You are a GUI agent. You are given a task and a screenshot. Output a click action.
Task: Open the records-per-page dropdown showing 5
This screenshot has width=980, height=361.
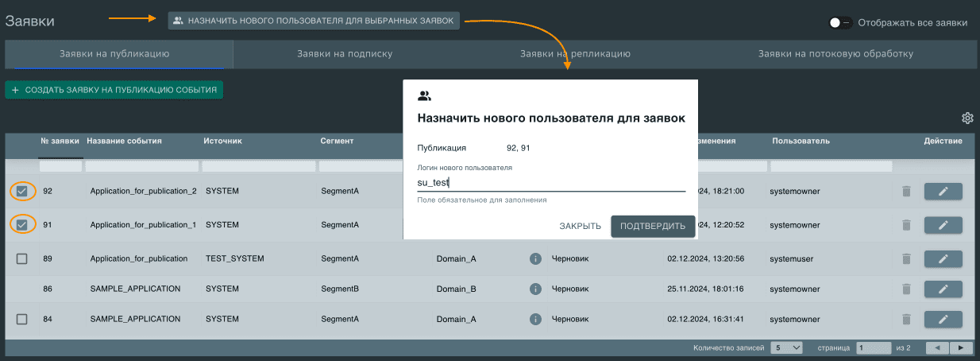pos(786,347)
